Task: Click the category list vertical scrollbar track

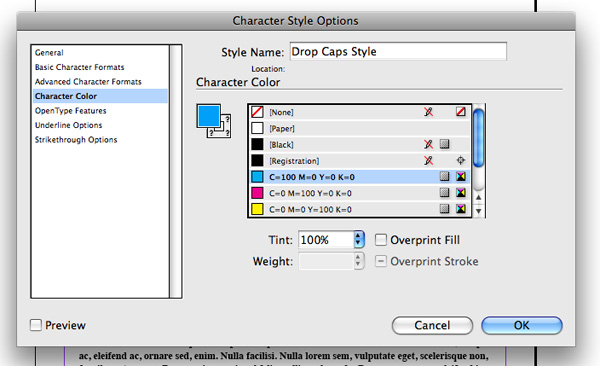Action: tap(176, 171)
